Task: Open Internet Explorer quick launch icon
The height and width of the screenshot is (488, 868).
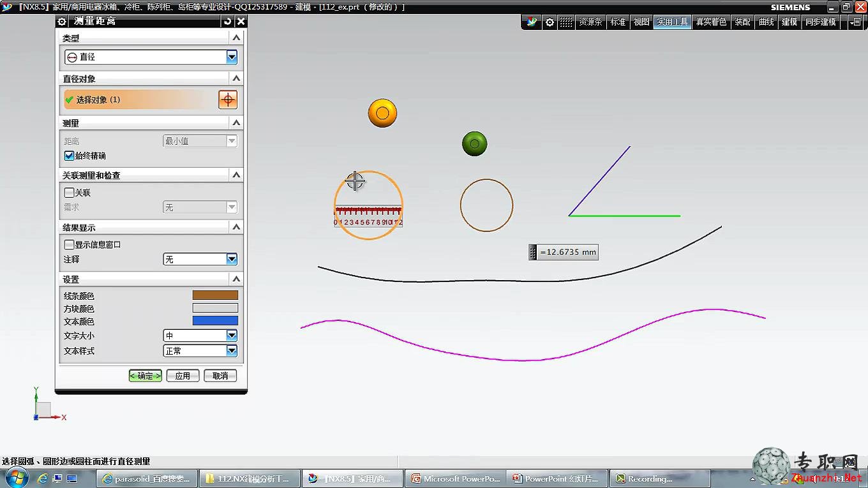Action: coord(43,478)
